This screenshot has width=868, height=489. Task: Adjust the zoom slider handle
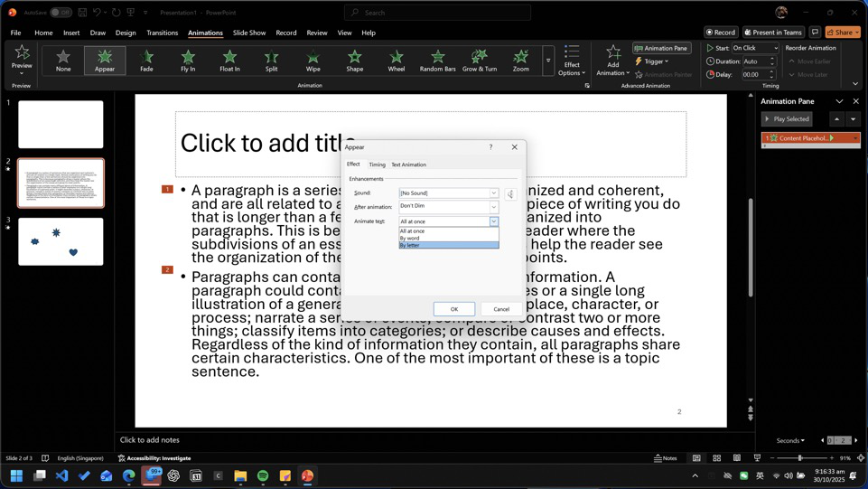click(x=800, y=458)
